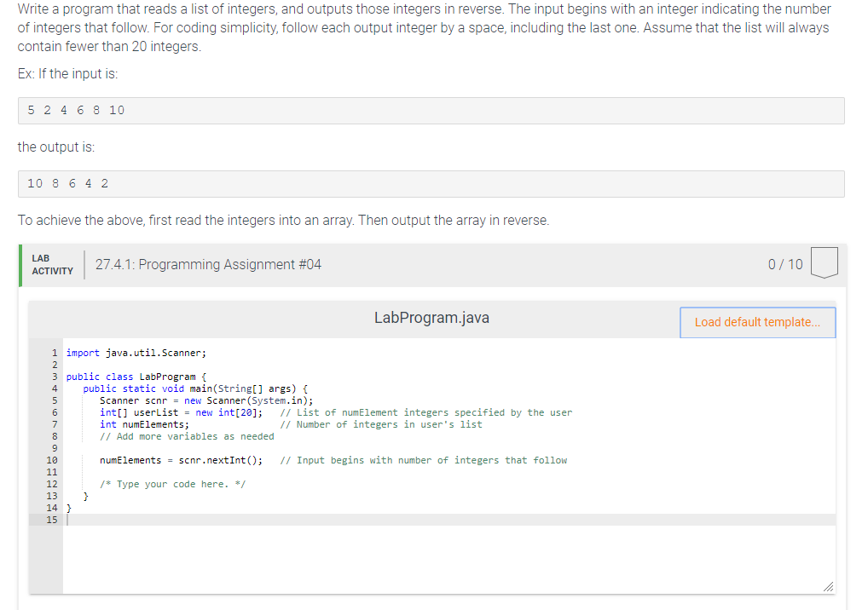Click the 'the output is:' text
The image size is (868, 610).
56,147
